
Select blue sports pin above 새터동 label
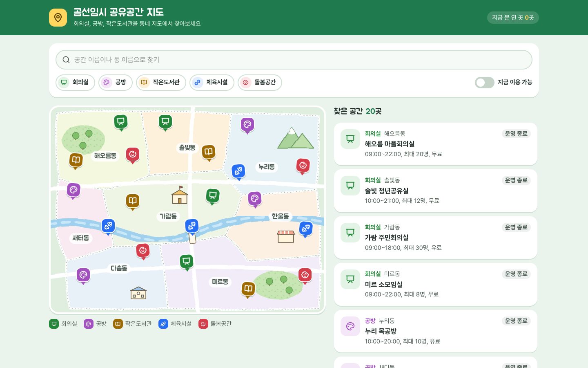pos(108,227)
